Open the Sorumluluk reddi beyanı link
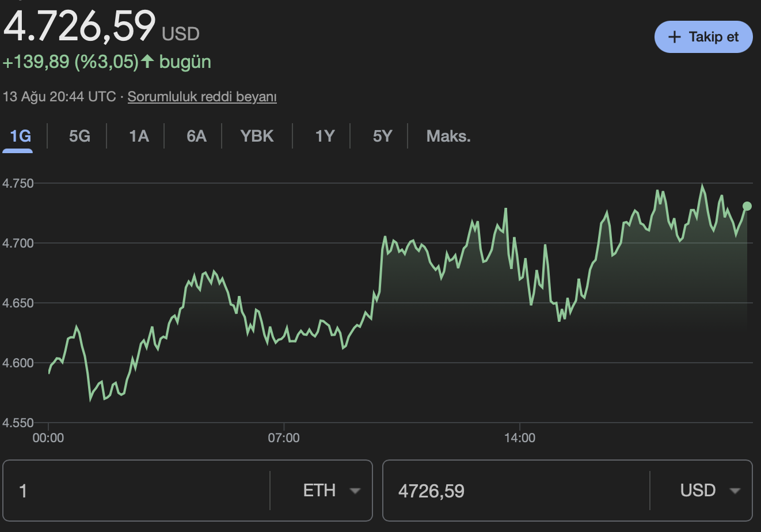 click(202, 96)
